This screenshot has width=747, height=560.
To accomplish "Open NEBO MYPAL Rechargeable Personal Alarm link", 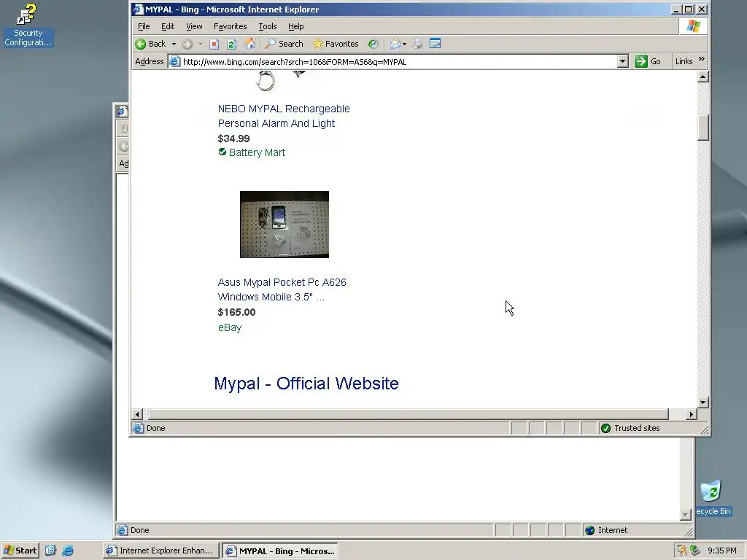I will click(x=284, y=116).
